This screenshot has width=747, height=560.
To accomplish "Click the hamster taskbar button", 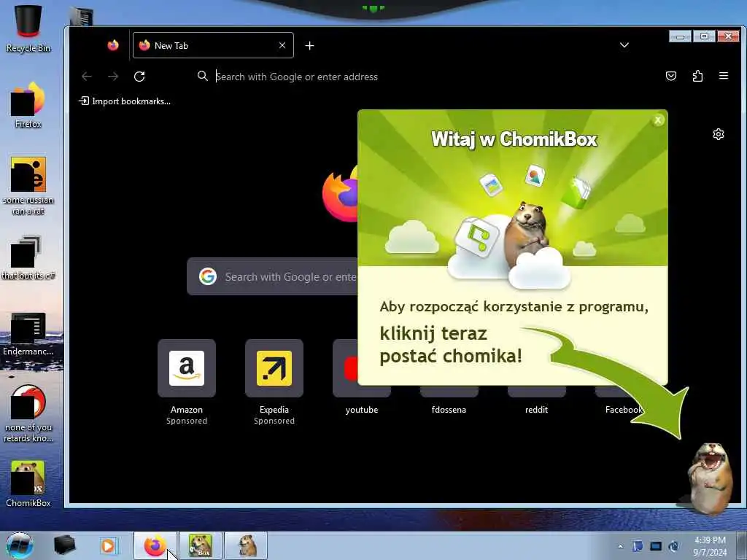I will tap(246, 545).
